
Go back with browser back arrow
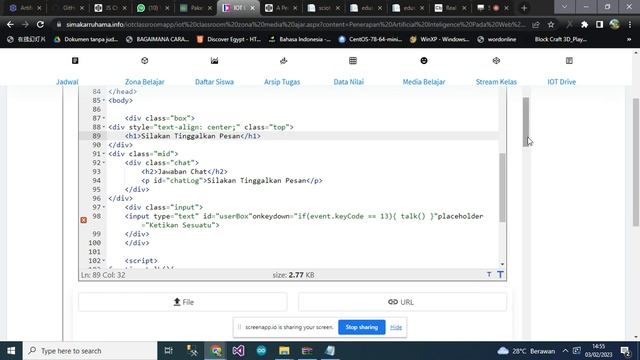pos(10,24)
